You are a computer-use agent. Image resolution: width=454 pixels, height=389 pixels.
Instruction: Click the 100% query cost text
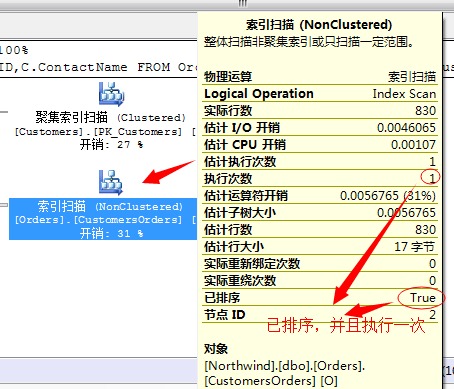[x=14, y=50]
